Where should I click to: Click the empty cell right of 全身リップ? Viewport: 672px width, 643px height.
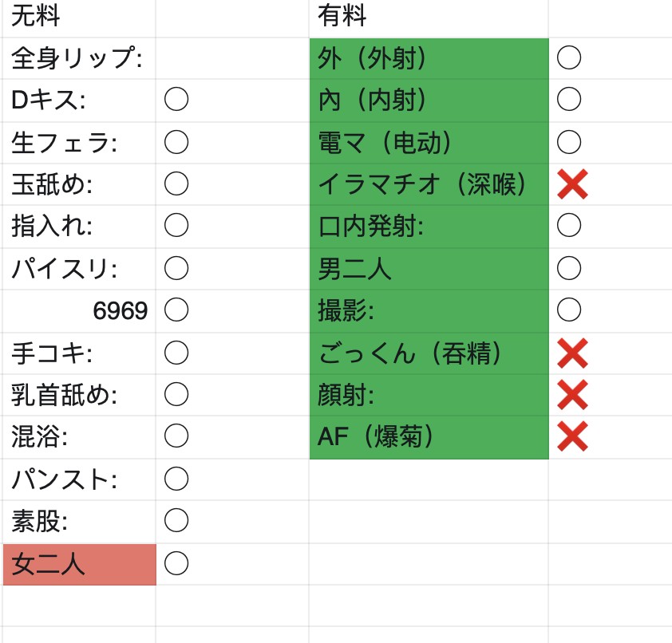pos(232,58)
